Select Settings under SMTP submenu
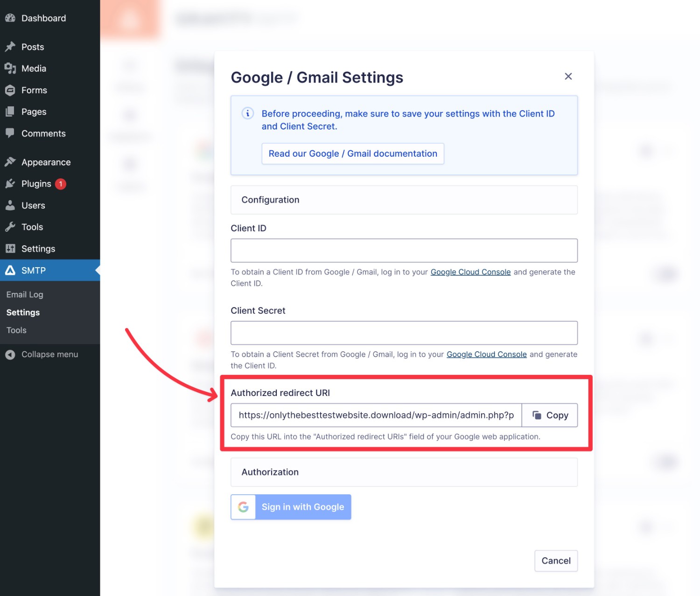Image resolution: width=700 pixels, height=596 pixels. pos(23,312)
